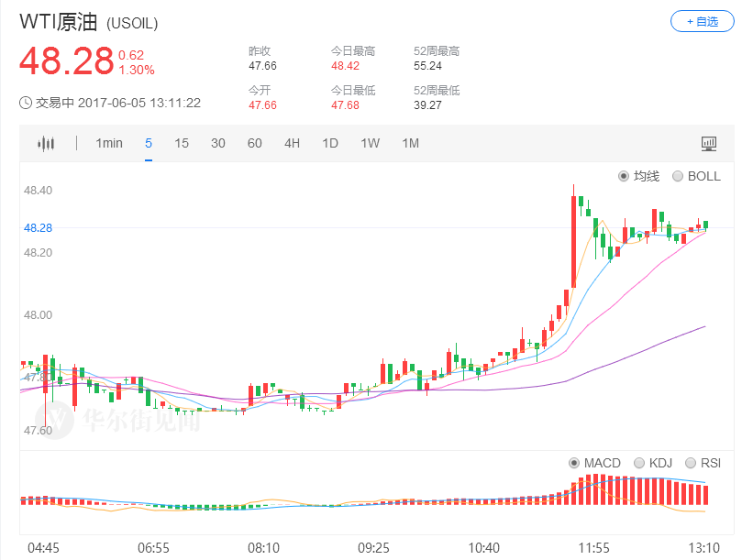Click the 今开 value 47.66
753x560 pixels.
[262, 105]
